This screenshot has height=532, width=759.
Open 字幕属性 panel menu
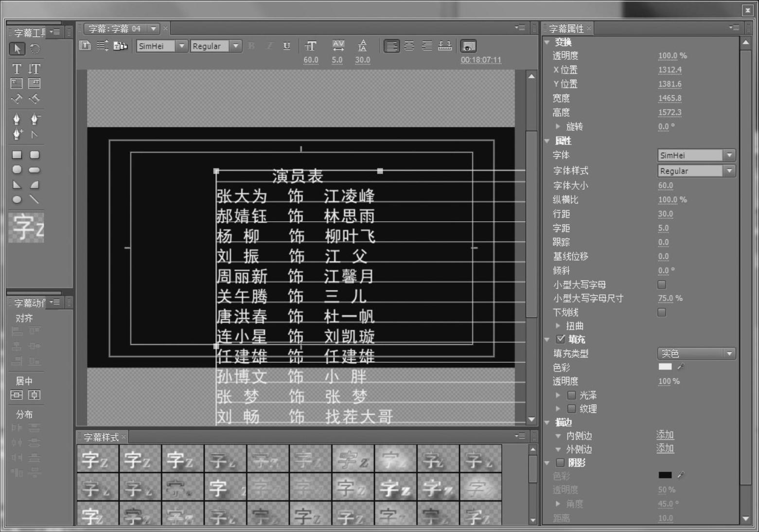734,28
